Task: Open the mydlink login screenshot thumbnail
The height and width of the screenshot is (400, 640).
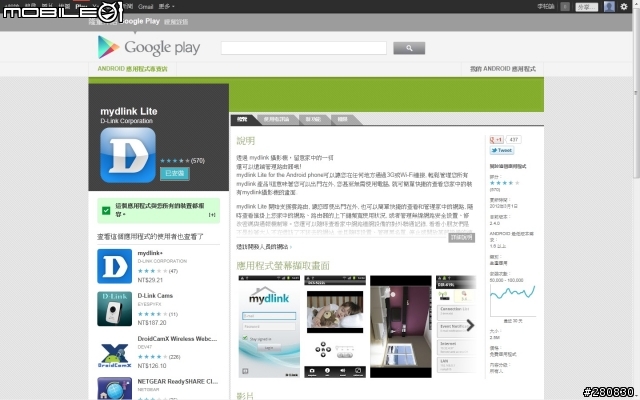Action: coord(269,327)
